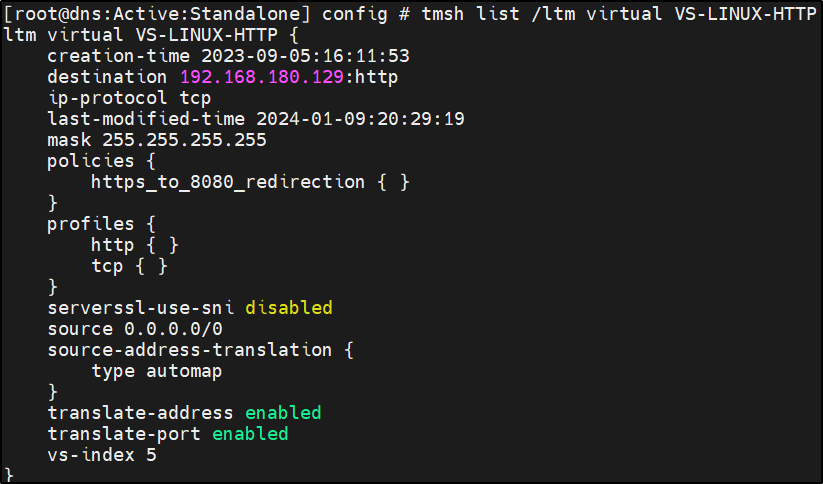
Task: Click the green 'enabled' after translate-port
Action: 250,433
